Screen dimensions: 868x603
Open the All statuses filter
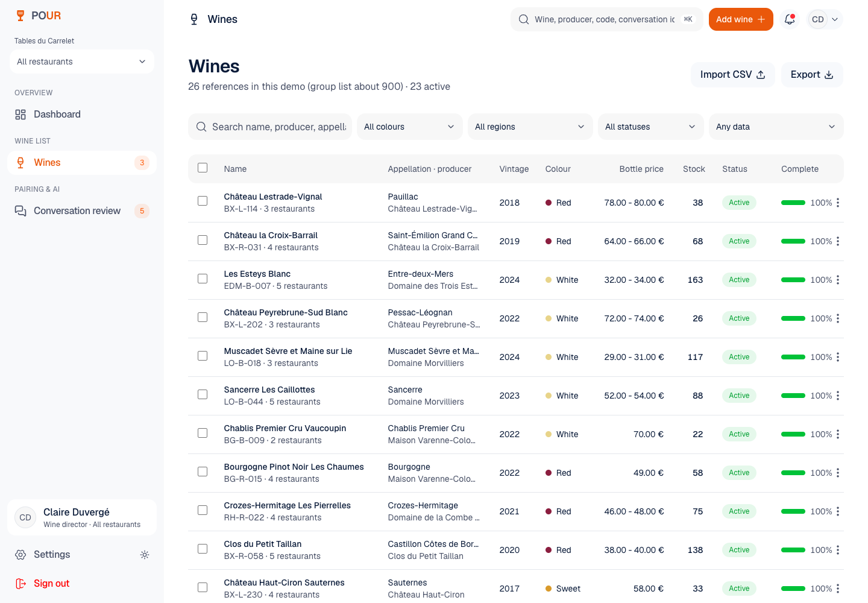pos(651,127)
